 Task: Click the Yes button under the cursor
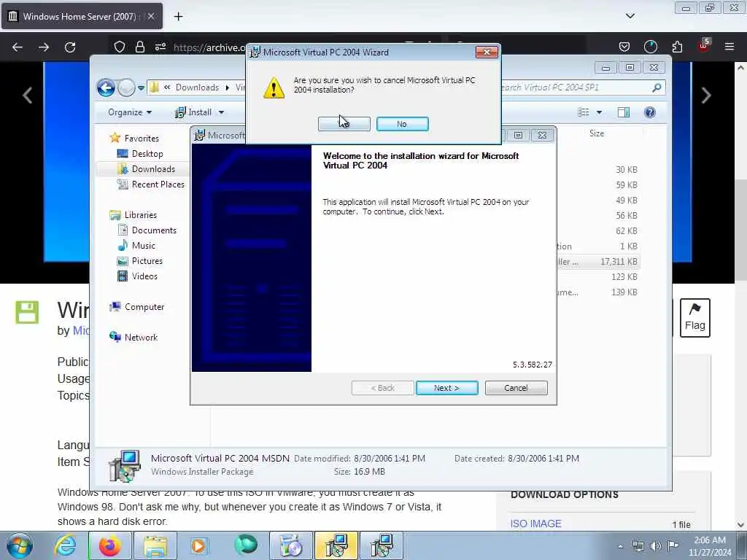344,124
